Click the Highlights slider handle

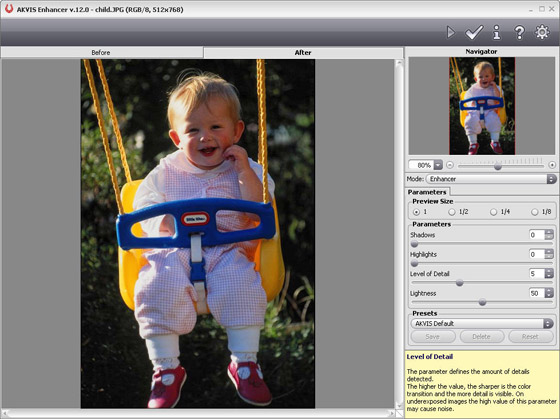click(414, 263)
